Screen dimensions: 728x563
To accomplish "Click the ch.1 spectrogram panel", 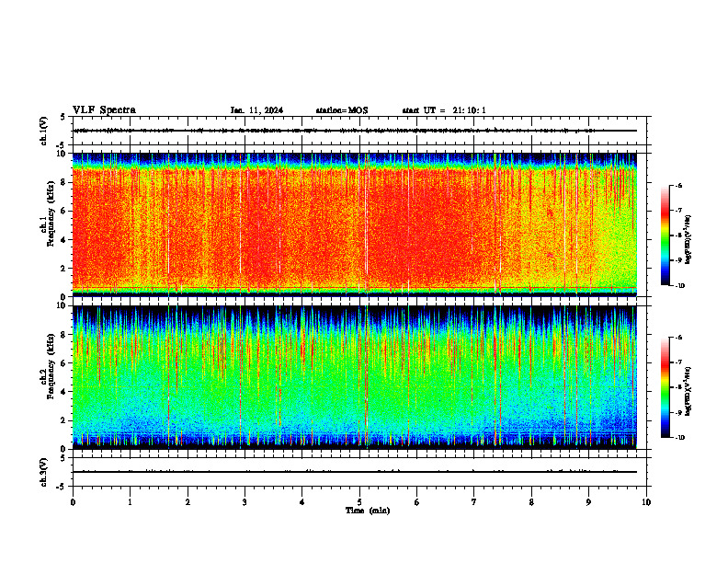I will click(x=354, y=224).
